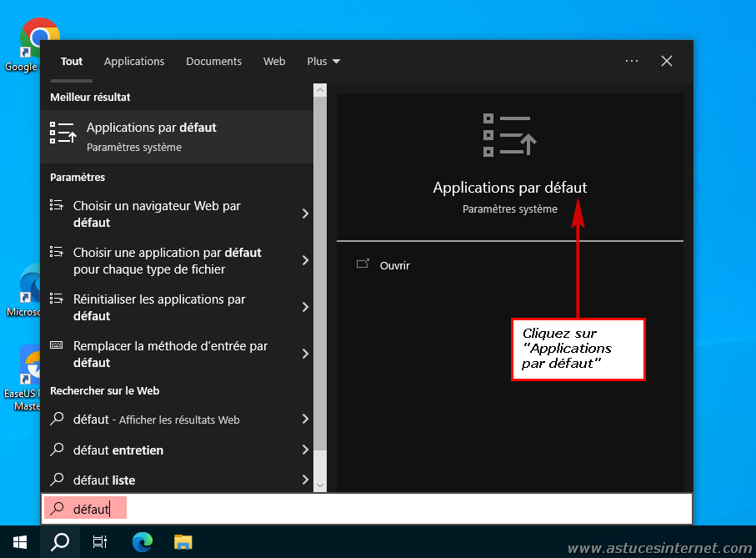The height and width of the screenshot is (558, 756).
Task: Click the scrollbar down arrow in results list
Action: coord(320,485)
